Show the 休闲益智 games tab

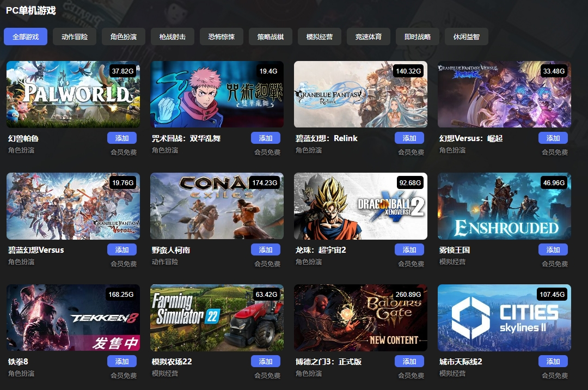point(466,36)
